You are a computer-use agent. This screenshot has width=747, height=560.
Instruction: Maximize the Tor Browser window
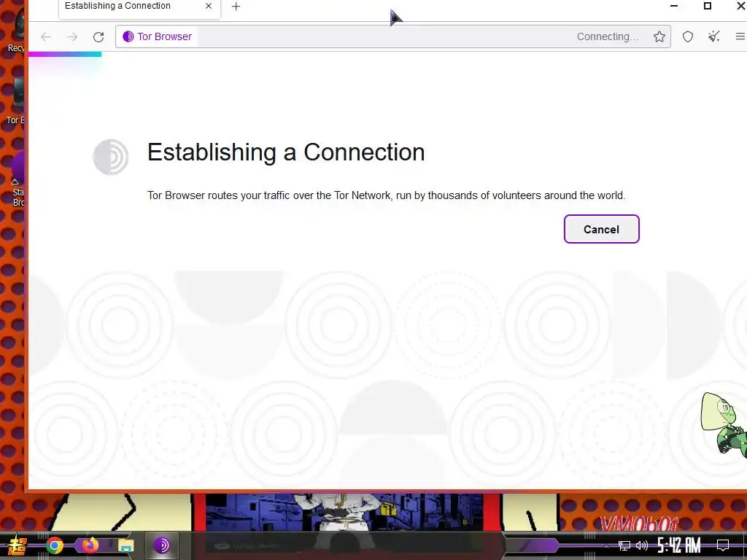pyautogui.click(x=708, y=6)
